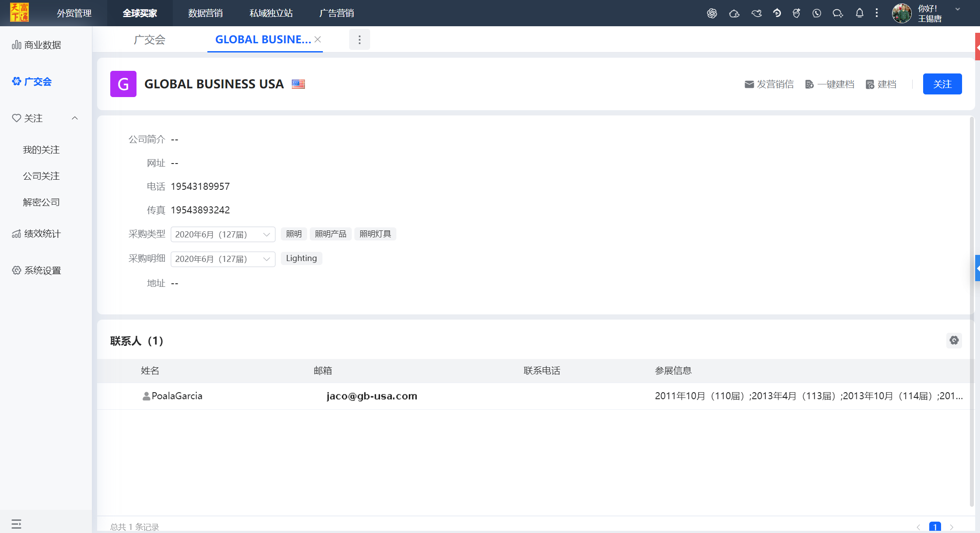Click the acorn character icon
The width and height of the screenshot is (980, 533).
(x=796, y=13)
